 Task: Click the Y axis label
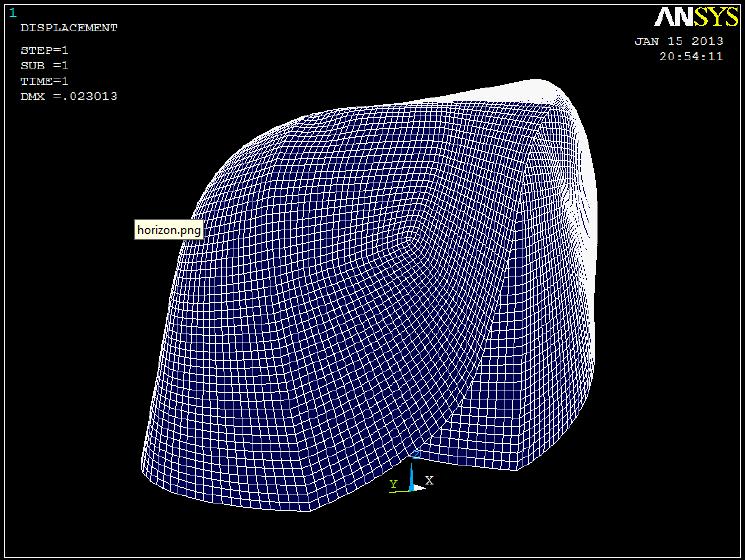click(393, 484)
